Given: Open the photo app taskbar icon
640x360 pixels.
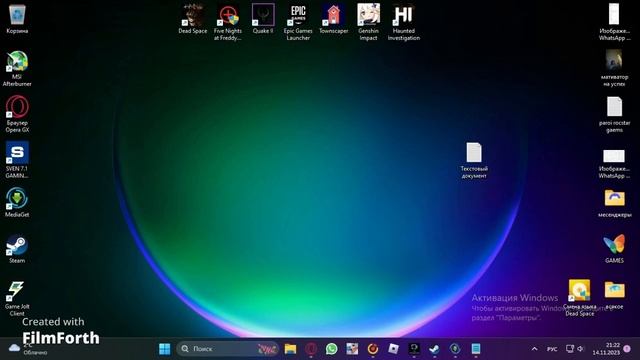Looking at the screenshot, I should [352, 349].
